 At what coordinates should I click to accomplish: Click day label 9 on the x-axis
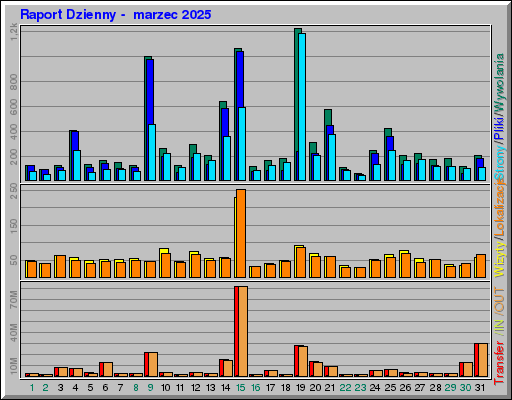(151, 388)
